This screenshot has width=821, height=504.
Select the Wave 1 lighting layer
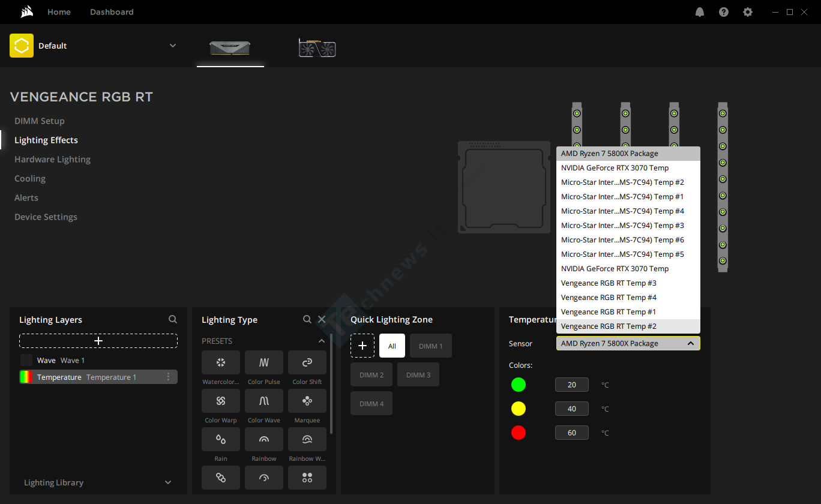pos(98,360)
